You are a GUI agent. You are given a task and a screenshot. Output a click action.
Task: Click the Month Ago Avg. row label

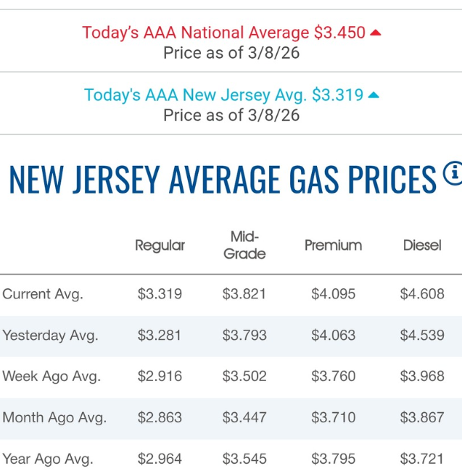click(x=54, y=417)
